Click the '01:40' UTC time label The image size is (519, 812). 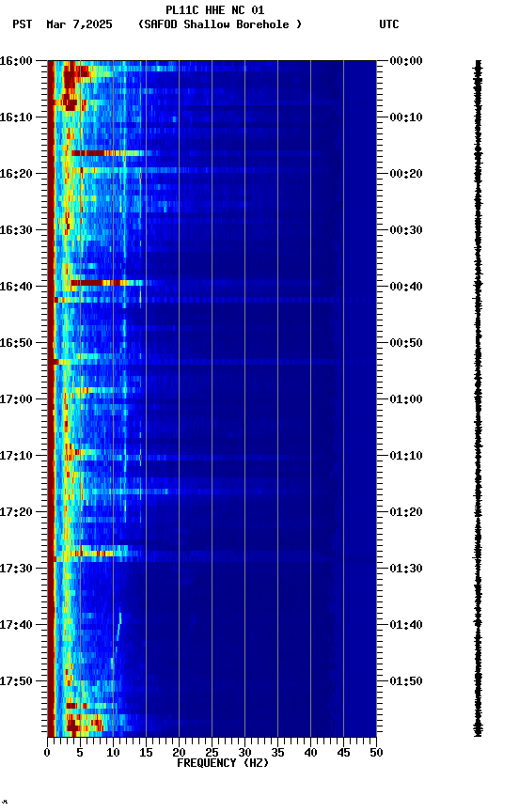(x=406, y=625)
